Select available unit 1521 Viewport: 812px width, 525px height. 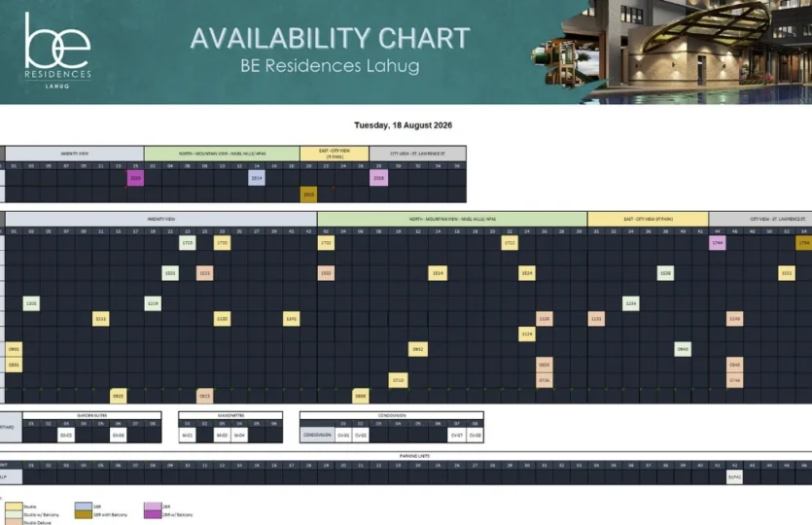(x=170, y=273)
